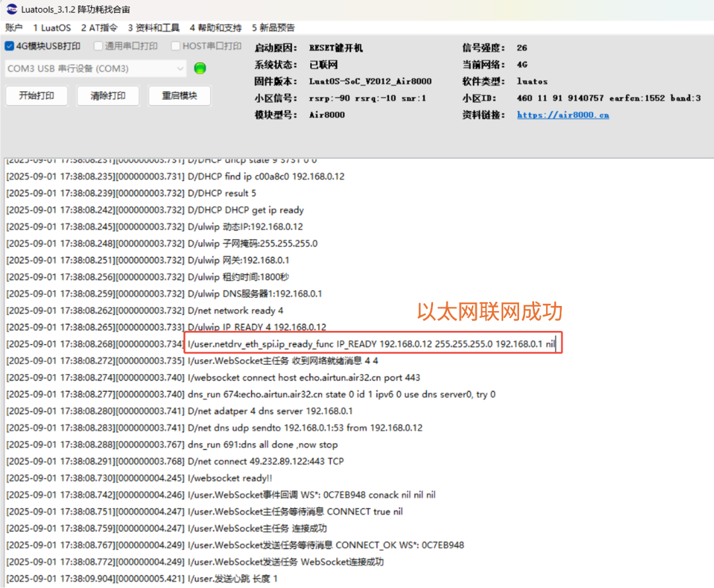Click log line 网关:192.168.0.1
The height and width of the screenshot is (588, 714).
[x=147, y=260]
